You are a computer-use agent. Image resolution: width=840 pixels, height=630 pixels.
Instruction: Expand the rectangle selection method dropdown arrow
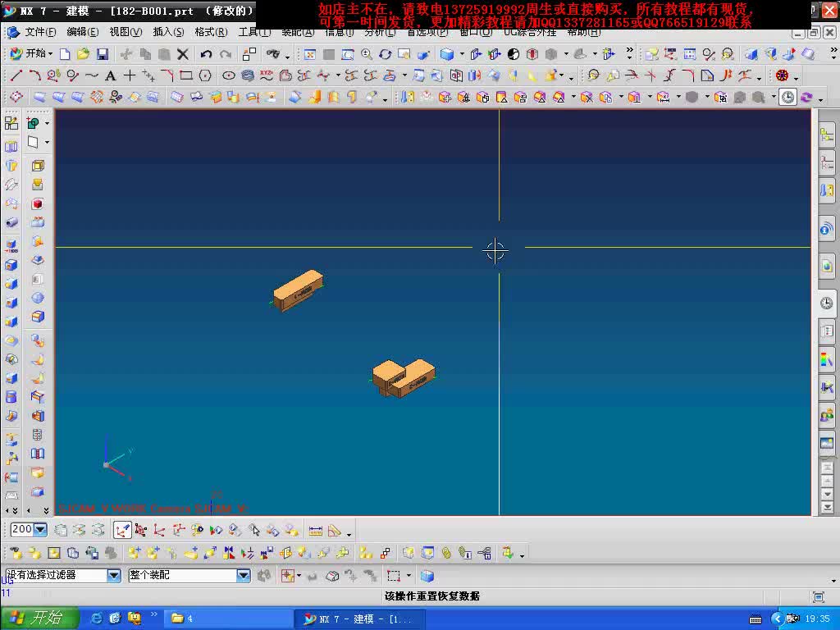pyautogui.click(x=409, y=576)
